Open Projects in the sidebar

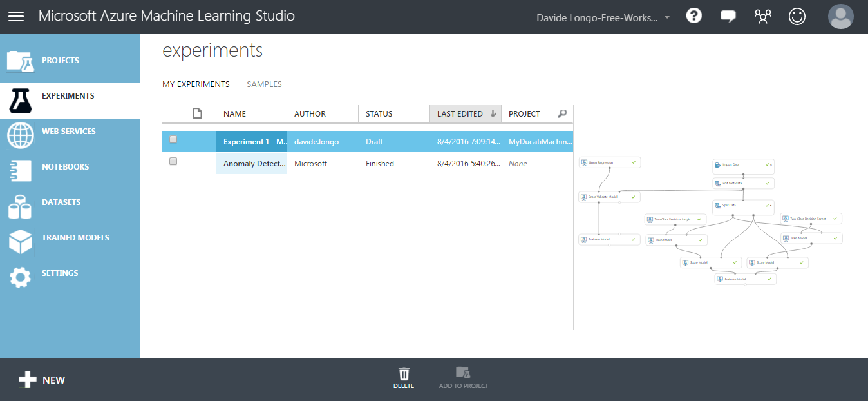[61, 61]
